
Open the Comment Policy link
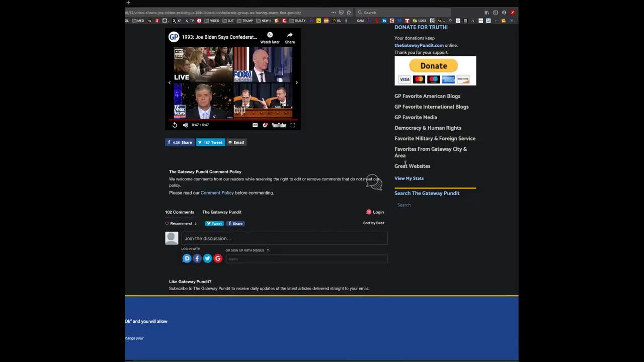click(x=217, y=193)
